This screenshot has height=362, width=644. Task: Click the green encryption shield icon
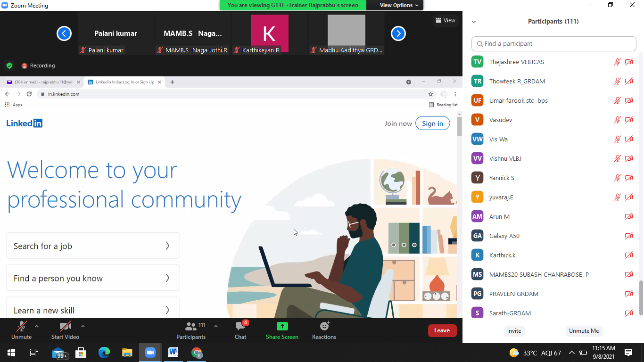coord(9,66)
